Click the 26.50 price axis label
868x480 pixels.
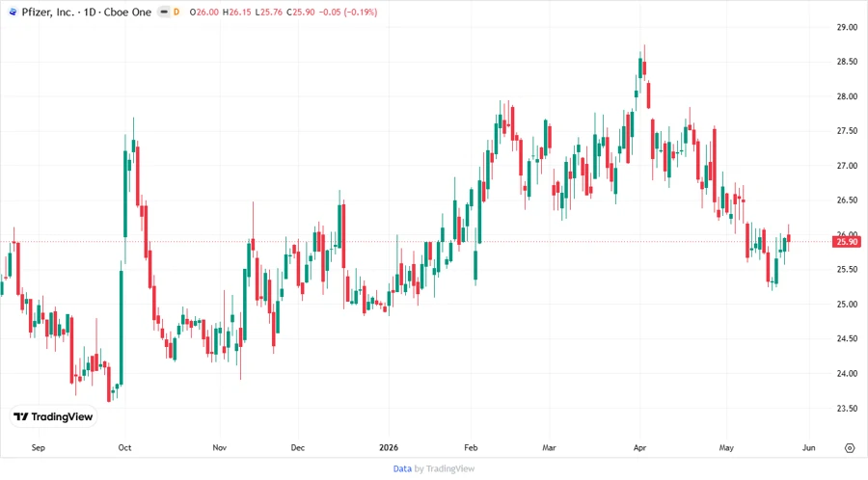coord(847,200)
